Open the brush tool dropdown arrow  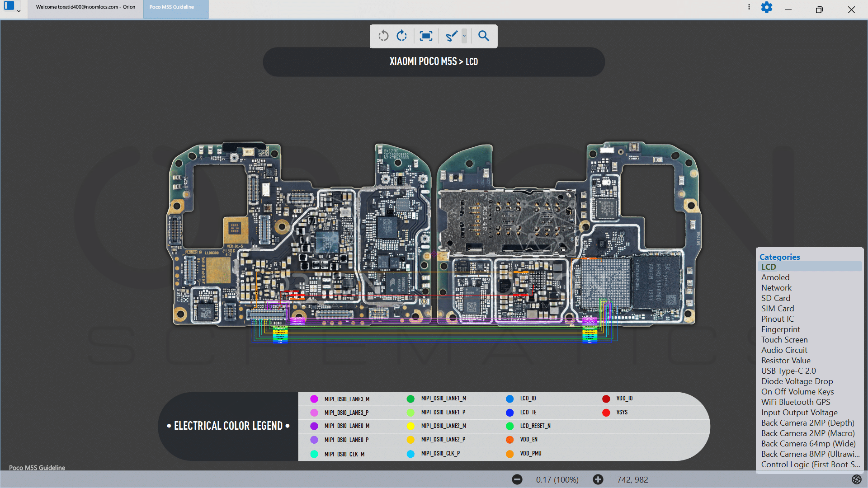coord(464,36)
